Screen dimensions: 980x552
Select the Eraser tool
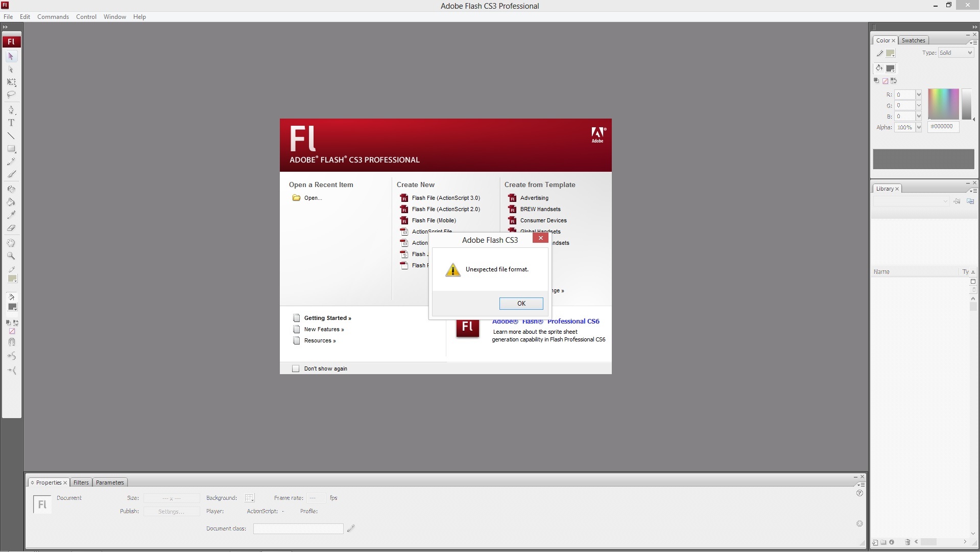(x=11, y=228)
